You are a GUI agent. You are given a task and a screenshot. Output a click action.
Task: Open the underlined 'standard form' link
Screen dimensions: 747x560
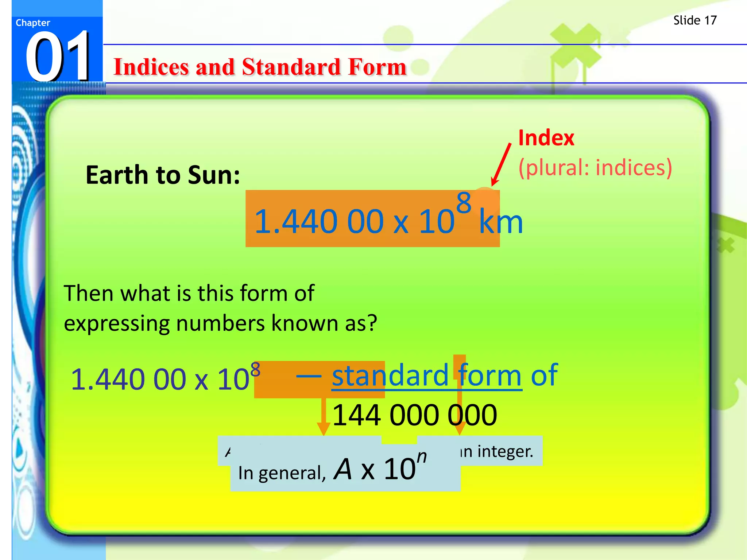pos(427,376)
